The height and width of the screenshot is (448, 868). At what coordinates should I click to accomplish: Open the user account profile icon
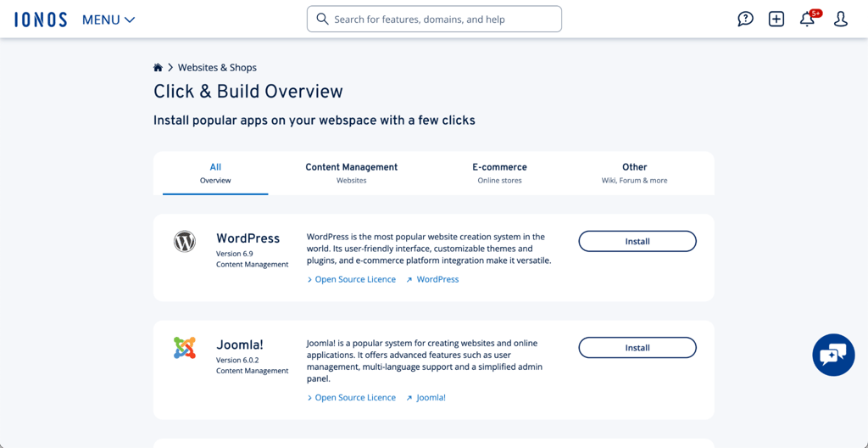click(x=840, y=19)
